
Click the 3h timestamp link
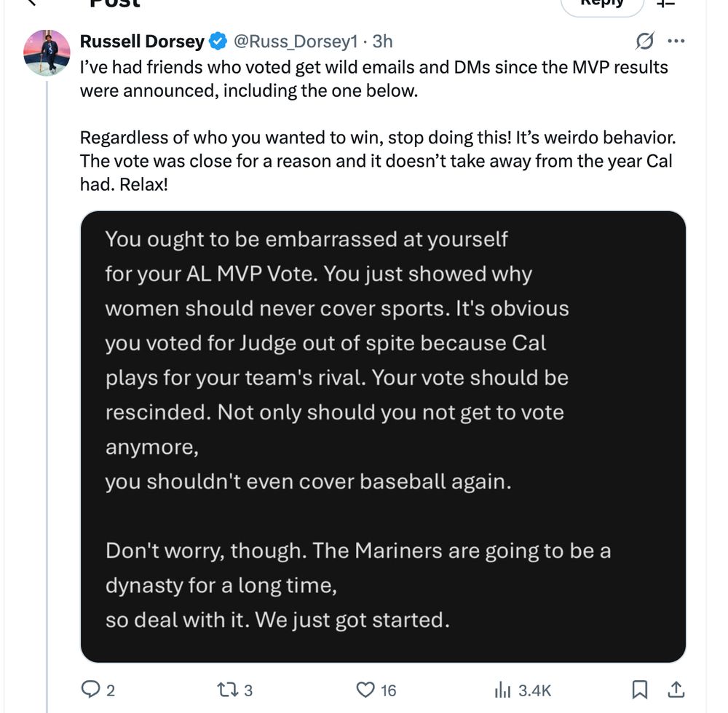coord(382,42)
